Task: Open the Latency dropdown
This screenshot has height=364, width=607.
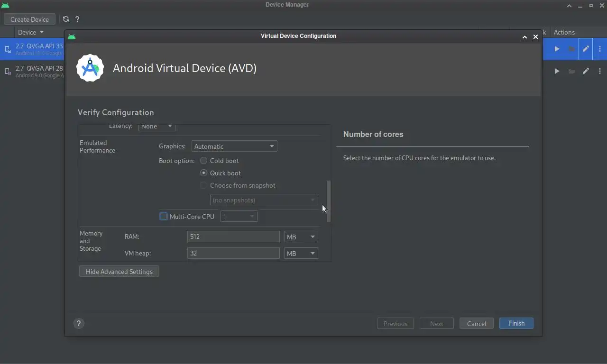Action: (156, 127)
